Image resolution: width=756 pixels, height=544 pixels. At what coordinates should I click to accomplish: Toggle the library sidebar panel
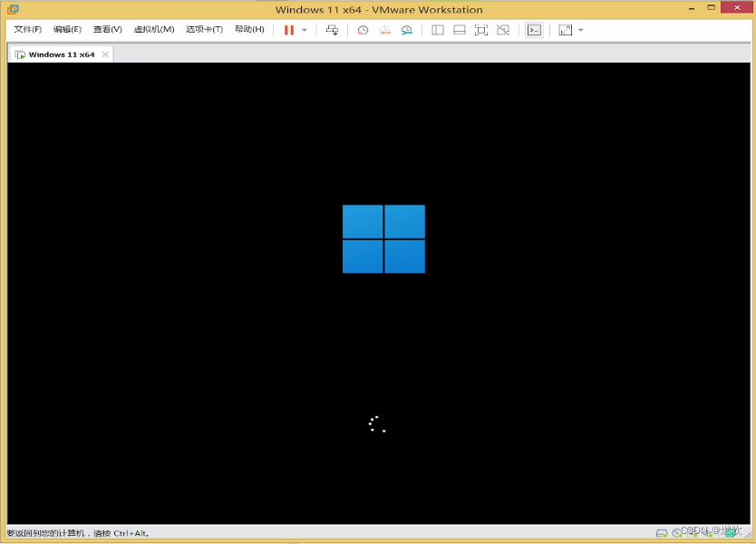(x=438, y=30)
